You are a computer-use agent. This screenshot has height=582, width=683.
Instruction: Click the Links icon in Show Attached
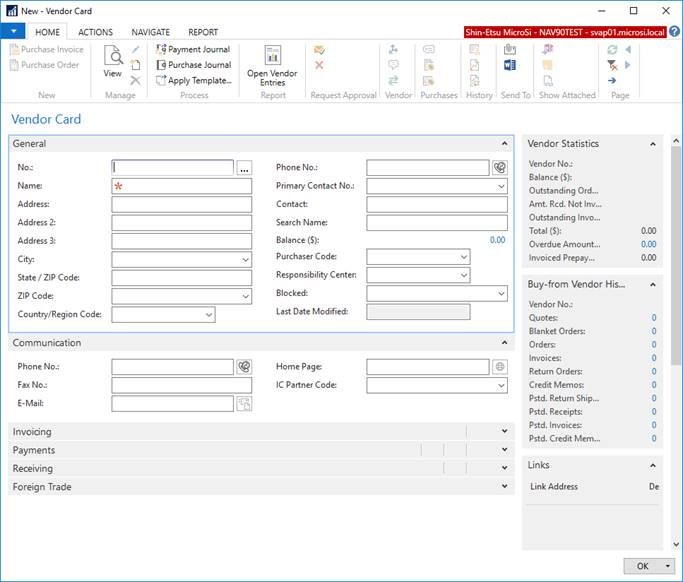(548, 81)
